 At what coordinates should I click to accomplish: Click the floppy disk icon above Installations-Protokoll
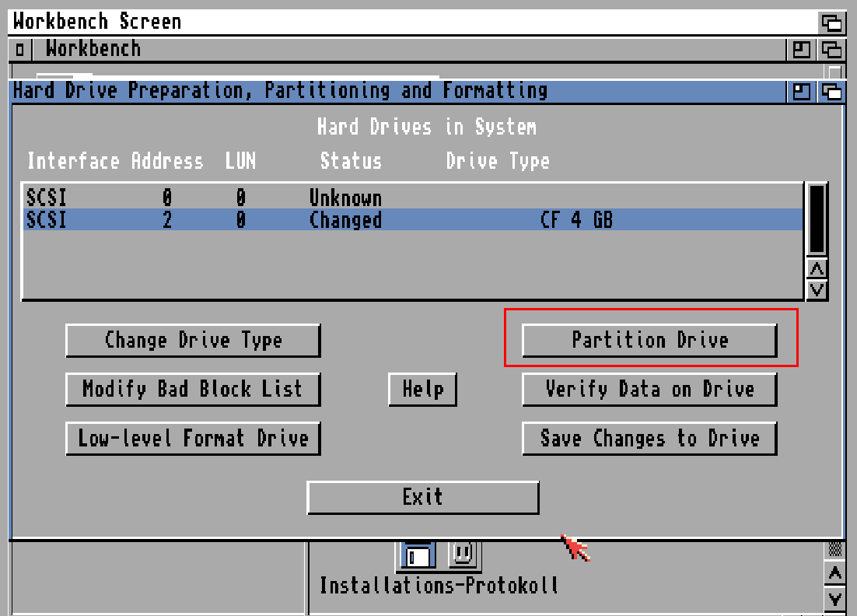tap(416, 555)
